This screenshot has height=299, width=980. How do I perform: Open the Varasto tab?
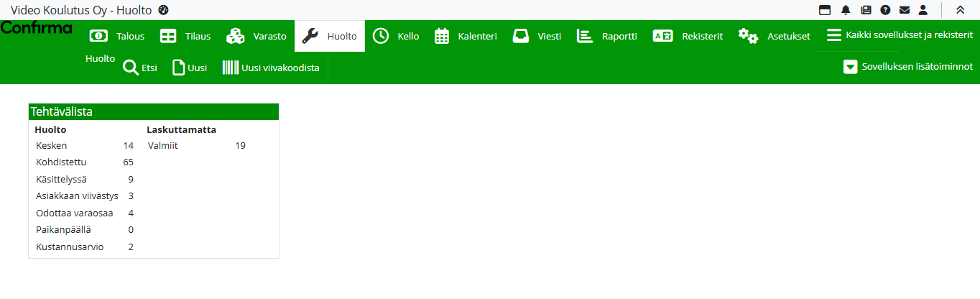click(256, 36)
